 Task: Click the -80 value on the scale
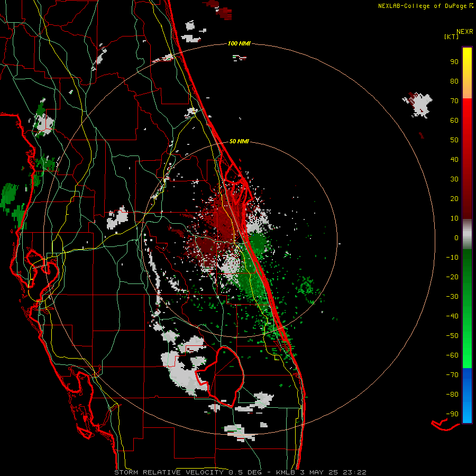click(452, 395)
